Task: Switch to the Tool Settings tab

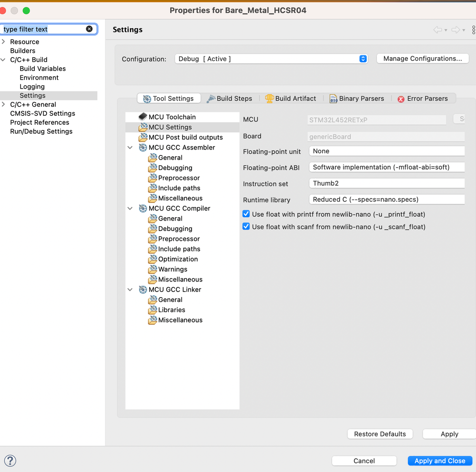Action: coord(169,98)
